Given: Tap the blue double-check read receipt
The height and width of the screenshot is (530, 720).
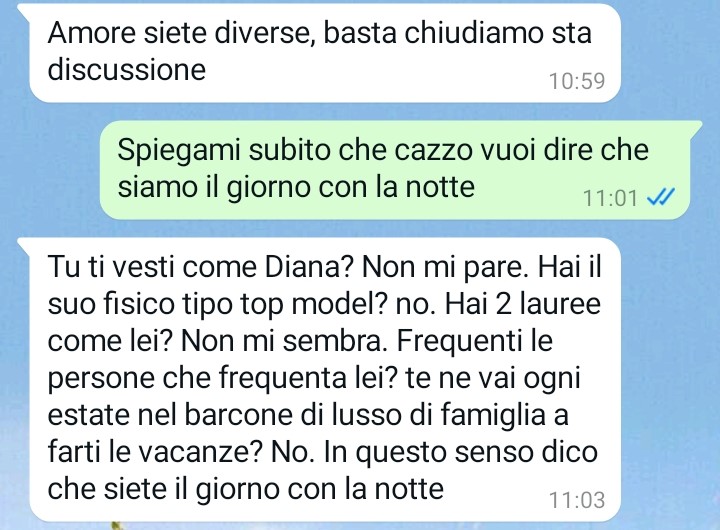Looking at the screenshot, I should tap(660, 198).
